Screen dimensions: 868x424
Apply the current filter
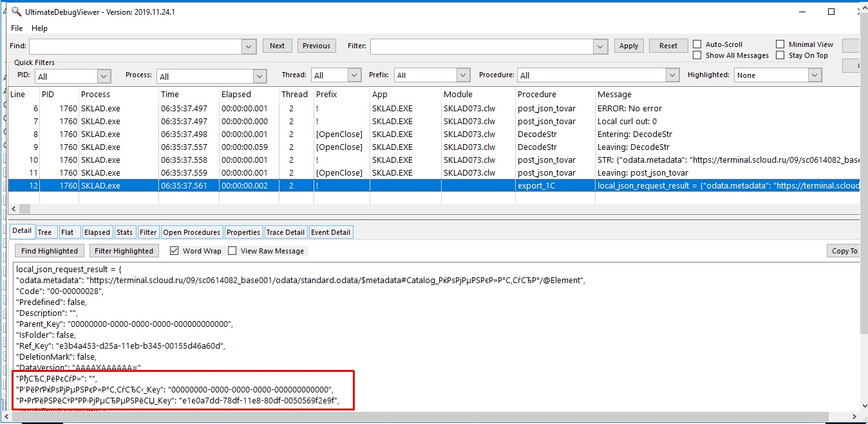[x=628, y=46]
